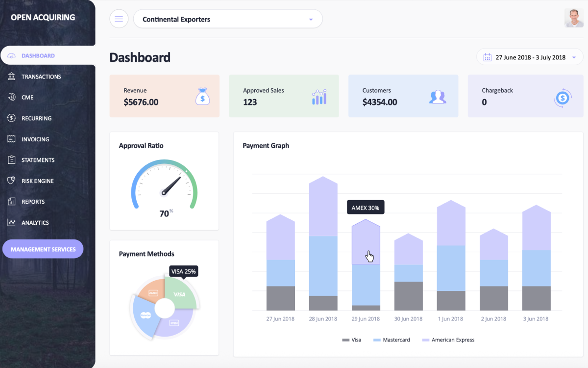Click the Analytics line chart icon
588x368 pixels.
[x=12, y=223]
